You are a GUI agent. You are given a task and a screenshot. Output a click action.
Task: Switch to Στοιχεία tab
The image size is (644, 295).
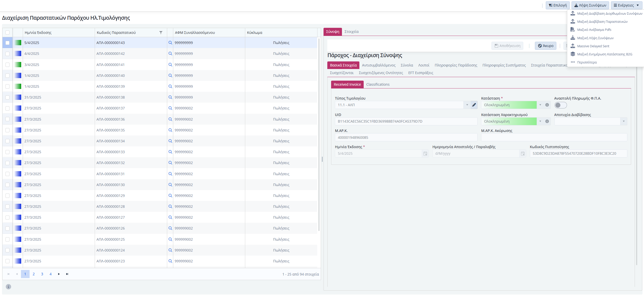click(x=351, y=32)
